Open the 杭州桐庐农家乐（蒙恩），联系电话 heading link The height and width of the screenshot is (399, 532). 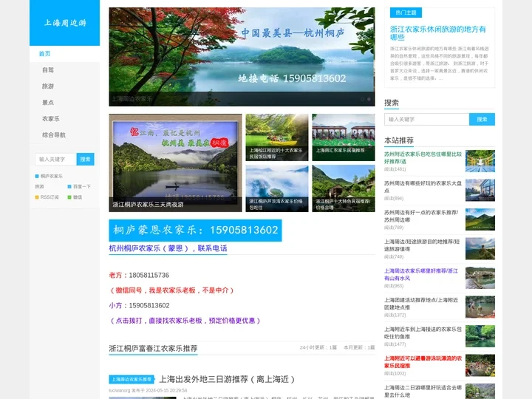[x=168, y=248]
